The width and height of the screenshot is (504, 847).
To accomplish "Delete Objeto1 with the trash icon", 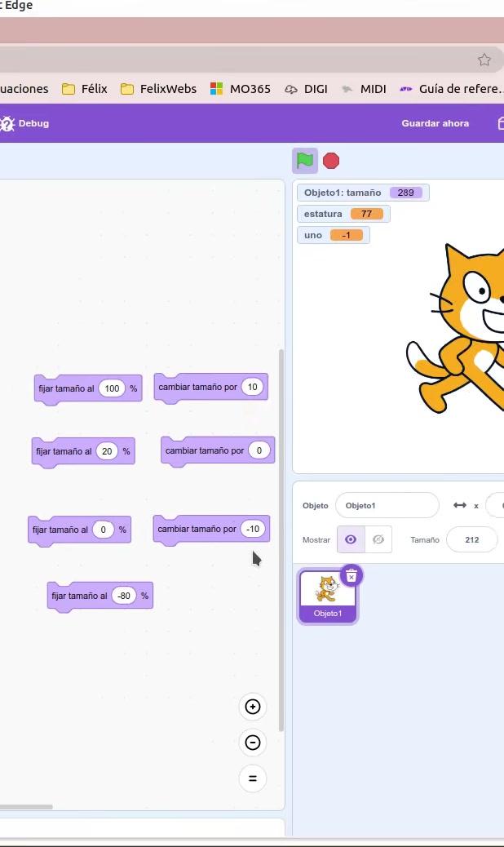I will tap(351, 576).
